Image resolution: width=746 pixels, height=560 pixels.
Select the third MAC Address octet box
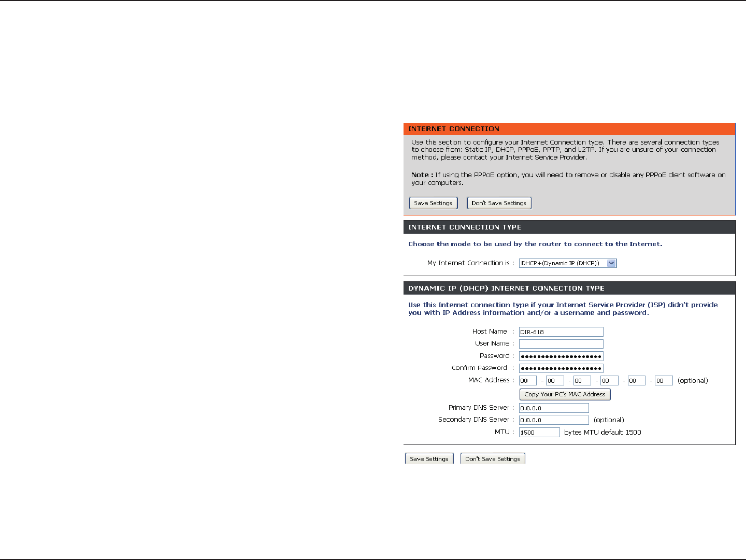tap(582, 381)
